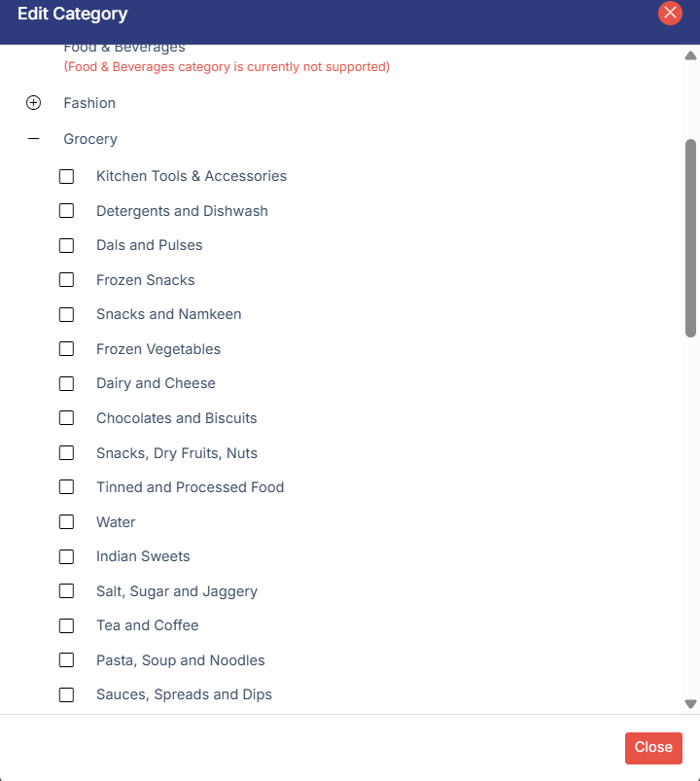
Task: Tick the Dals and Pulses checkbox
Action: coord(66,245)
